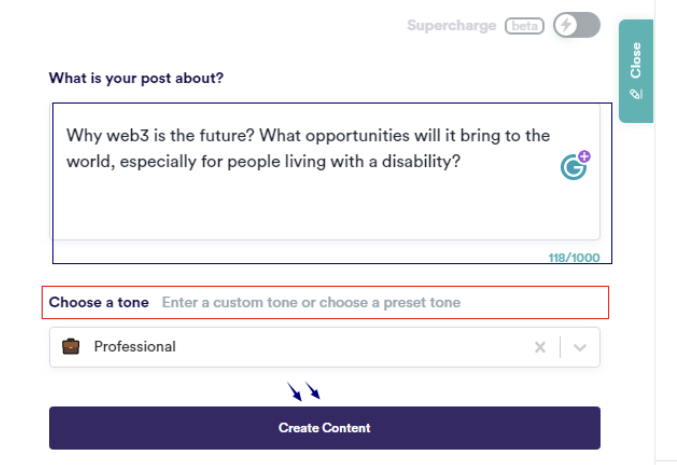
Task: Click the beta badge next to Supercharge
Action: [524, 26]
